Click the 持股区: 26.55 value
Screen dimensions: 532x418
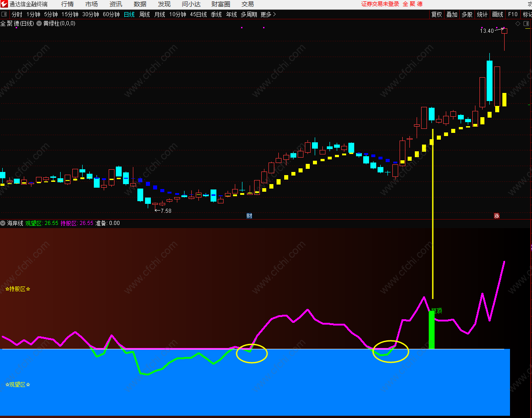[x=77, y=223]
